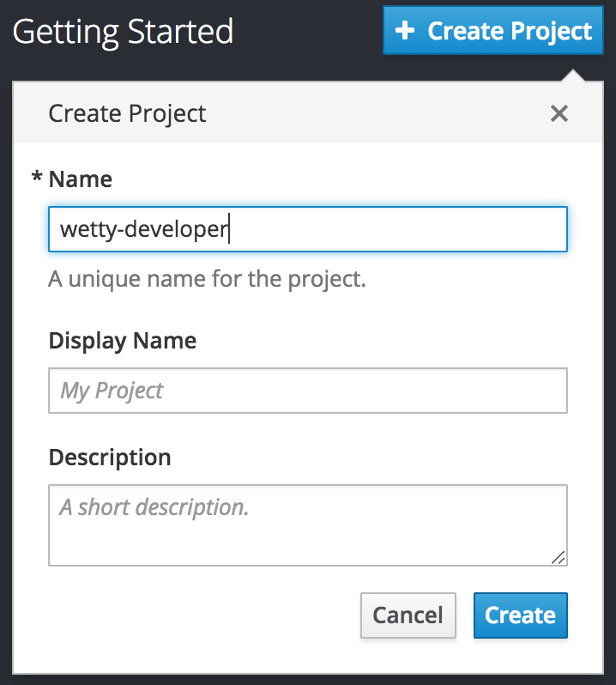Click the required asterisk beside Name
This screenshot has height=685, width=616.
coord(37,177)
